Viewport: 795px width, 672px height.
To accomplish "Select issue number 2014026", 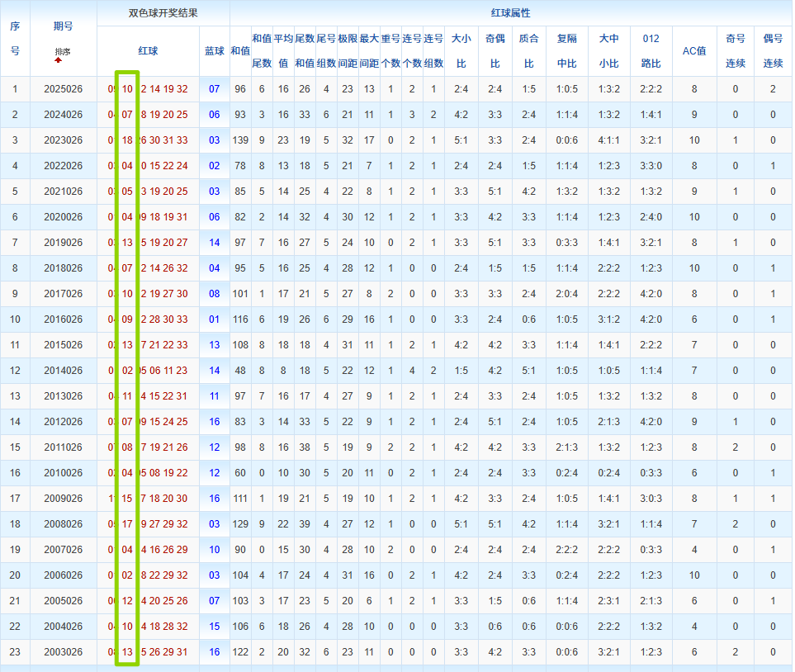I will tap(63, 371).
